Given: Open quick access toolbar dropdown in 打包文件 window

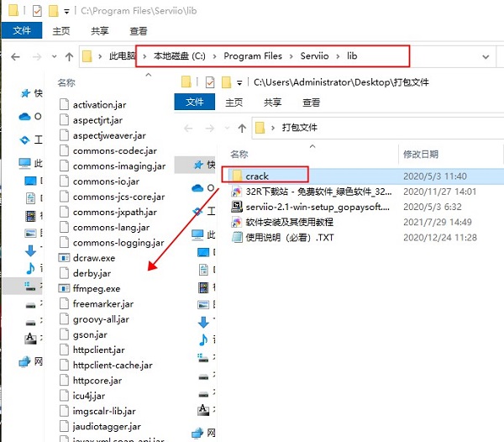Looking at the screenshot, I should tap(239, 83).
